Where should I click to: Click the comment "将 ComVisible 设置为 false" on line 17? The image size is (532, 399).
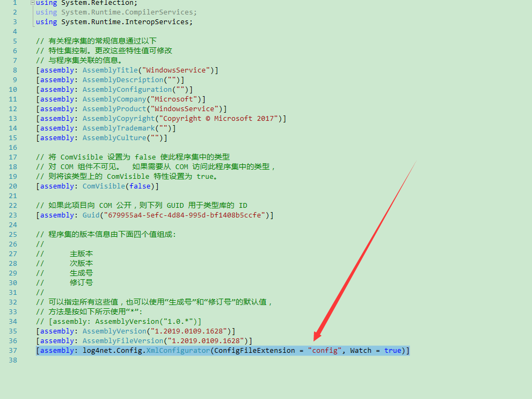pyautogui.click(x=133, y=157)
